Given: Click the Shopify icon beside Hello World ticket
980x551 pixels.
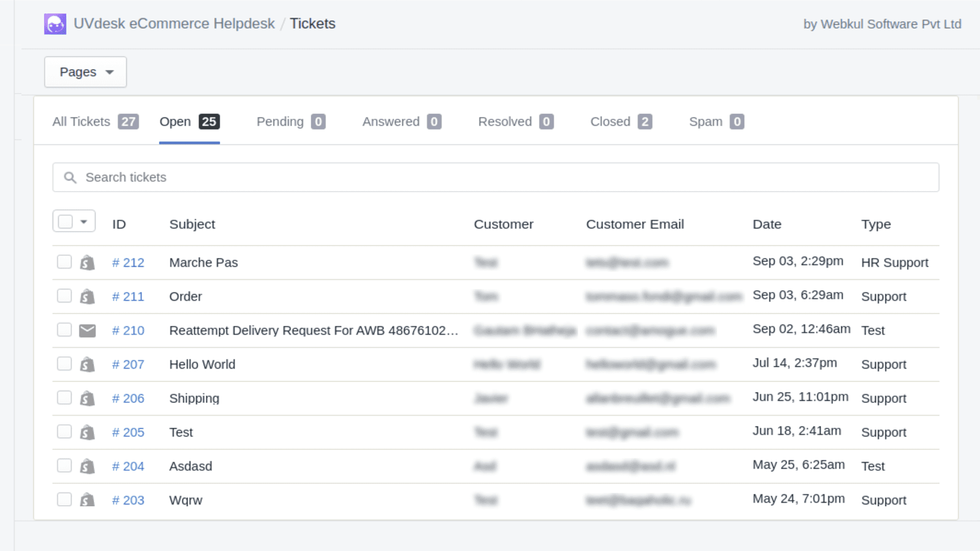Looking at the screenshot, I should click(x=87, y=363).
